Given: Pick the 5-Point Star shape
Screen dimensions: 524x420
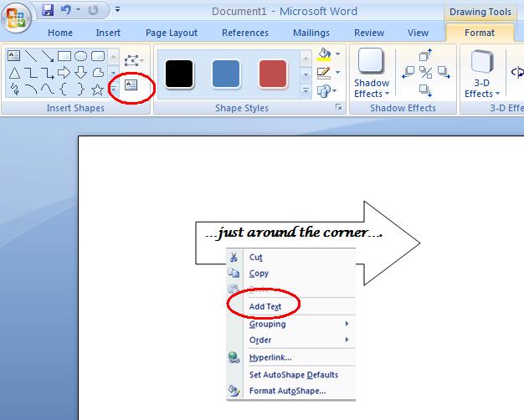Looking at the screenshot, I should (x=97, y=90).
